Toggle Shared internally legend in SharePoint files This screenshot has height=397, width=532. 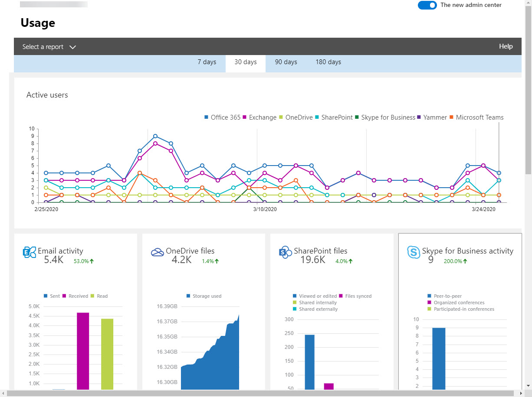315,303
